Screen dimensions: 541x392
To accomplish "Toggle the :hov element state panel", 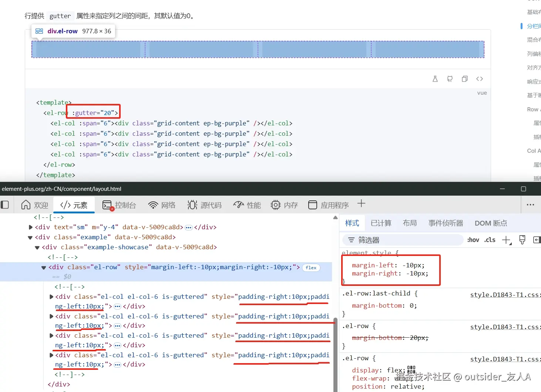I will pyautogui.click(x=473, y=240).
